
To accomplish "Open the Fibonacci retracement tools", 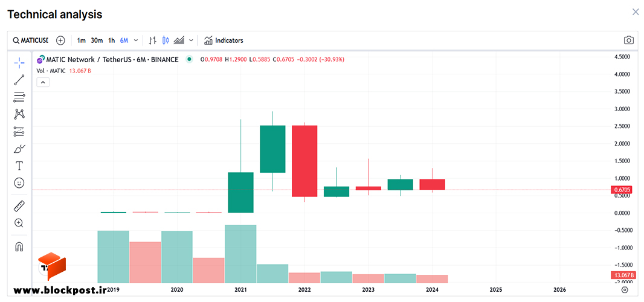I will pos(19,97).
